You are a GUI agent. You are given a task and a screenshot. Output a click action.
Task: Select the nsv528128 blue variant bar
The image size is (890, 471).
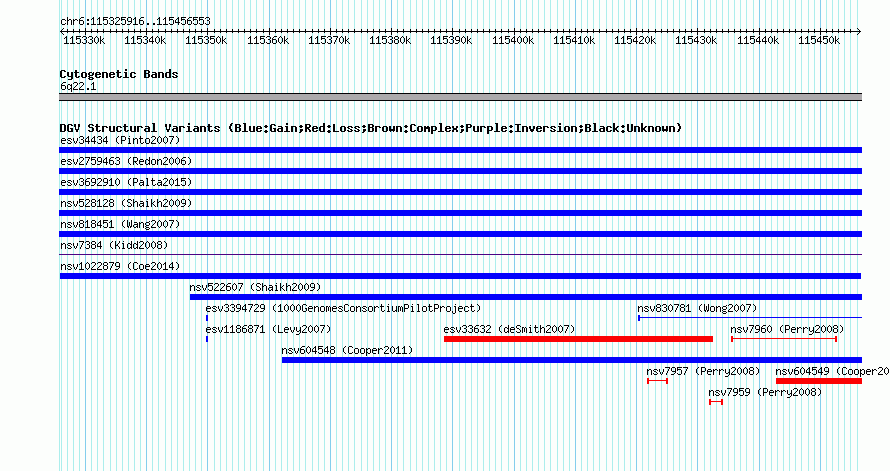tap(460, 213)
